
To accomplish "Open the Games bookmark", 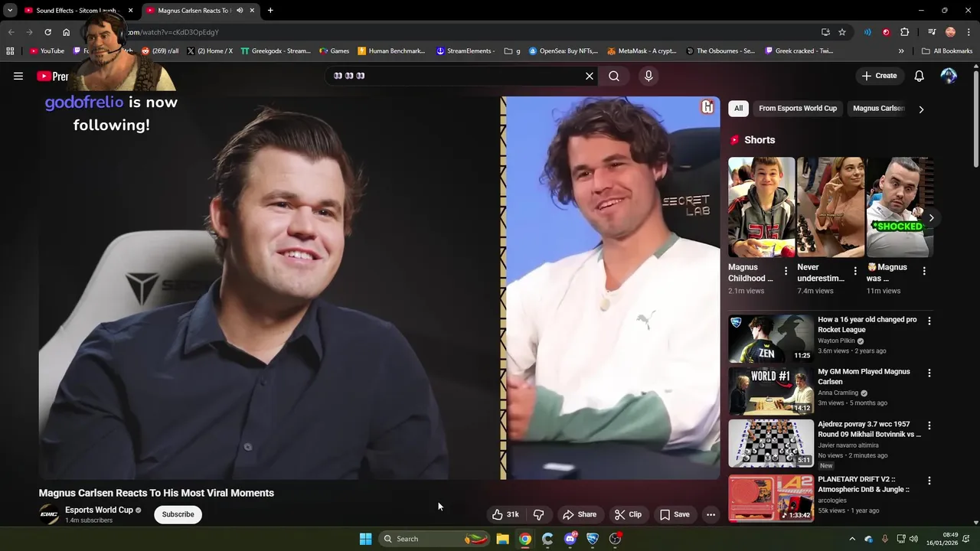I will pyautogui.click(x=335, y=51).
